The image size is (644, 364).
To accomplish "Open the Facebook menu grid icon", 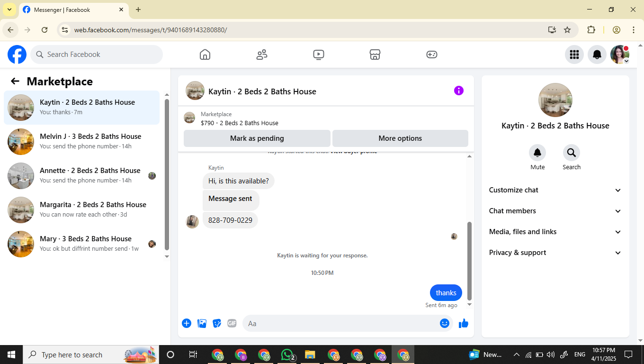I will (x=574, y=55).
